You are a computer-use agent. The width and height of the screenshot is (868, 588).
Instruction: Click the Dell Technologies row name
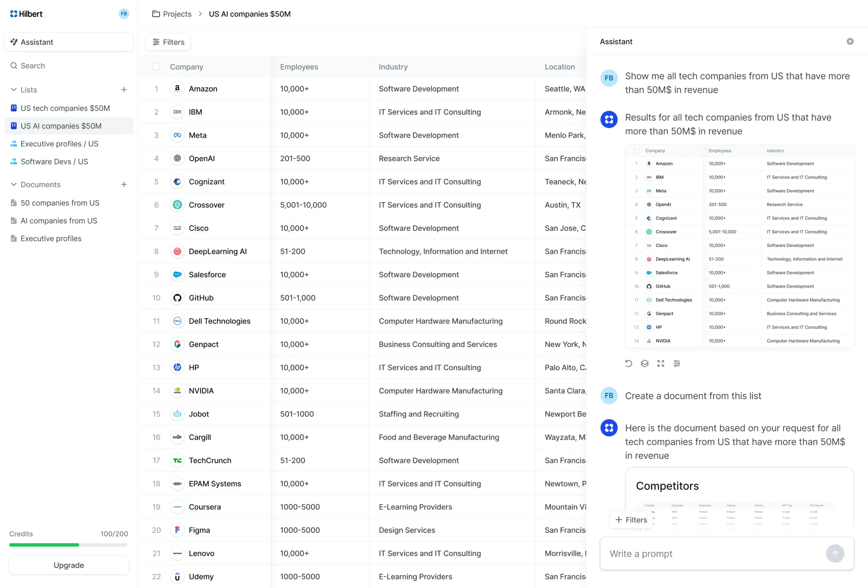click(220, 321)
